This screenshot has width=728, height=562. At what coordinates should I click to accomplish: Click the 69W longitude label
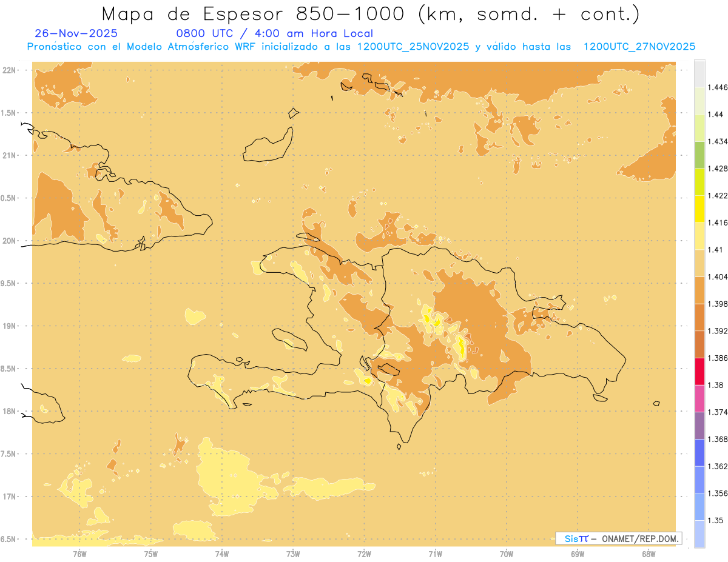578,554
